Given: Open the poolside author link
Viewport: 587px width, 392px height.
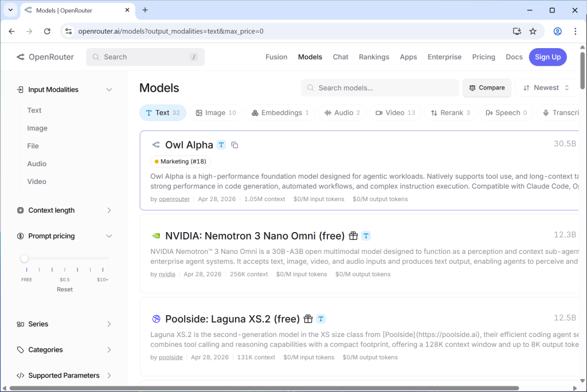Looking at the screenshot, I should coord(171,358).
